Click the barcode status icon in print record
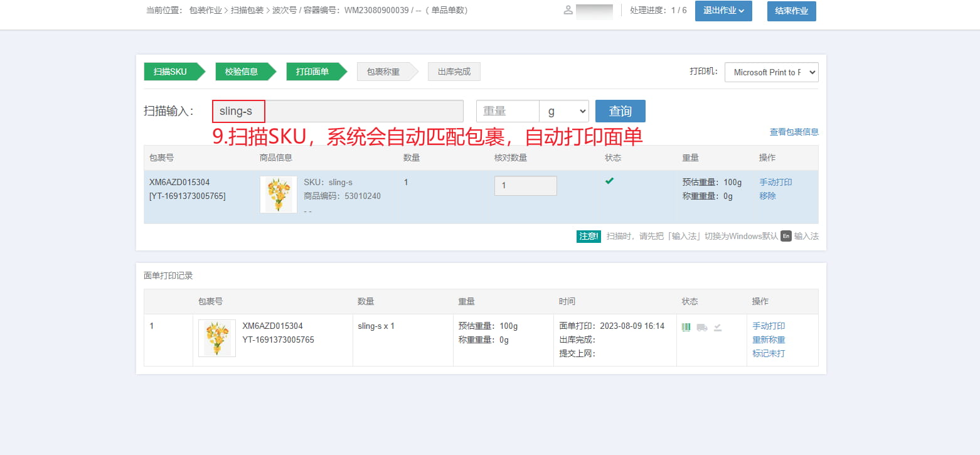This screenshot has width=980, height=455. 686,327
